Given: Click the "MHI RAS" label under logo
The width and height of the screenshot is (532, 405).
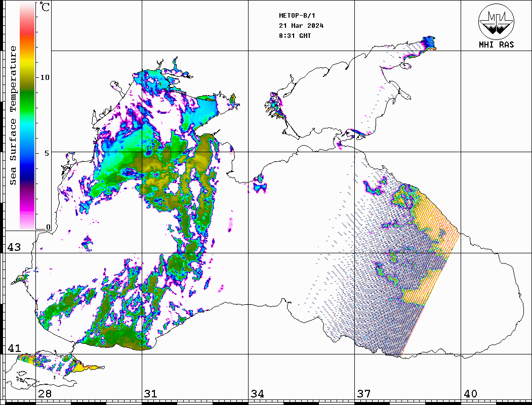Looking at the screenshot, I should (496, 44).
